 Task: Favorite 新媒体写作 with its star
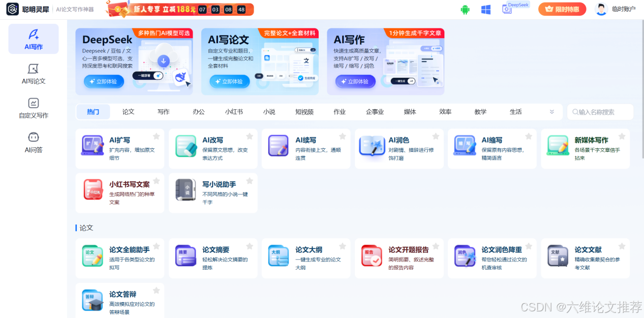622,136
